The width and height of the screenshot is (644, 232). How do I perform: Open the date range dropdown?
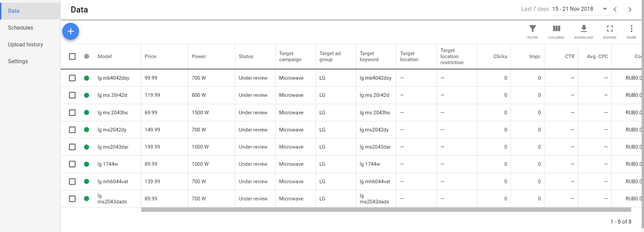point(580,9)
